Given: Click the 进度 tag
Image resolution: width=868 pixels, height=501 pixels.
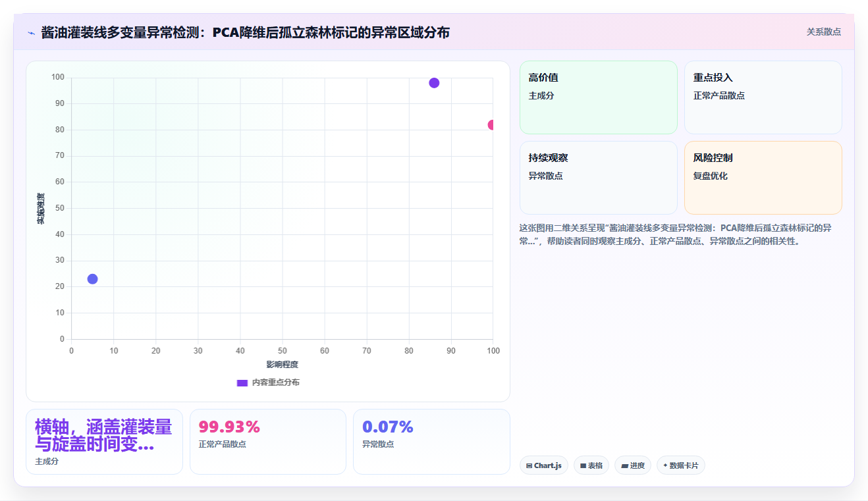Looking at the screenshot, I should [x=633, y=465].
